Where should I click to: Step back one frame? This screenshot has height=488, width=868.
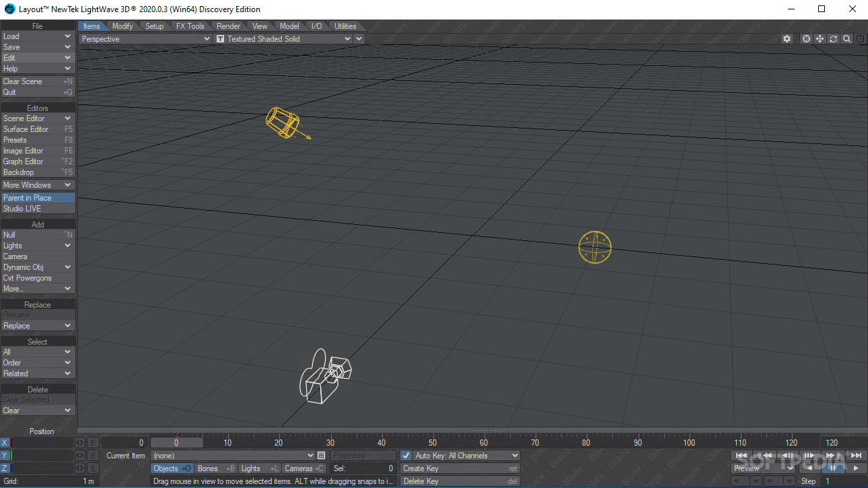787,456
